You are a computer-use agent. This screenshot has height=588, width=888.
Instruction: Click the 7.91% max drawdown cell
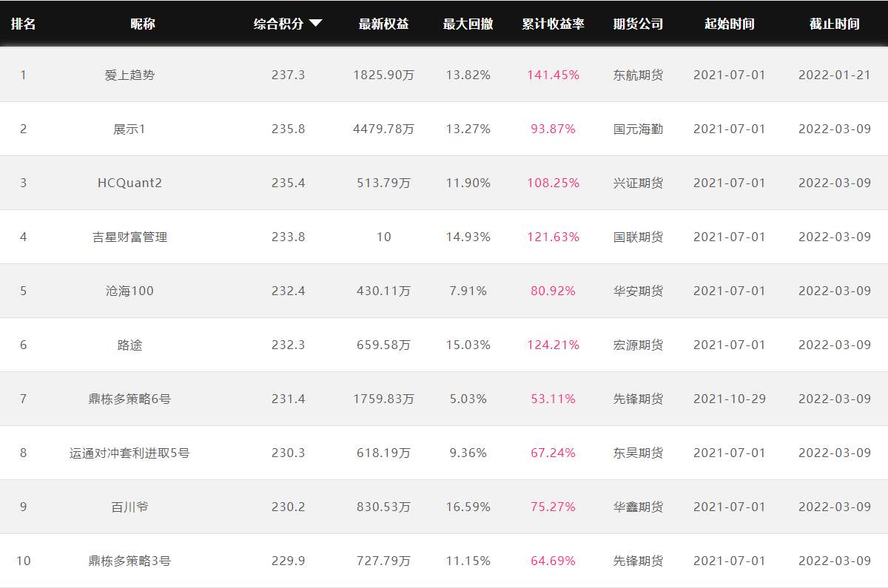[x=468, y=291]
